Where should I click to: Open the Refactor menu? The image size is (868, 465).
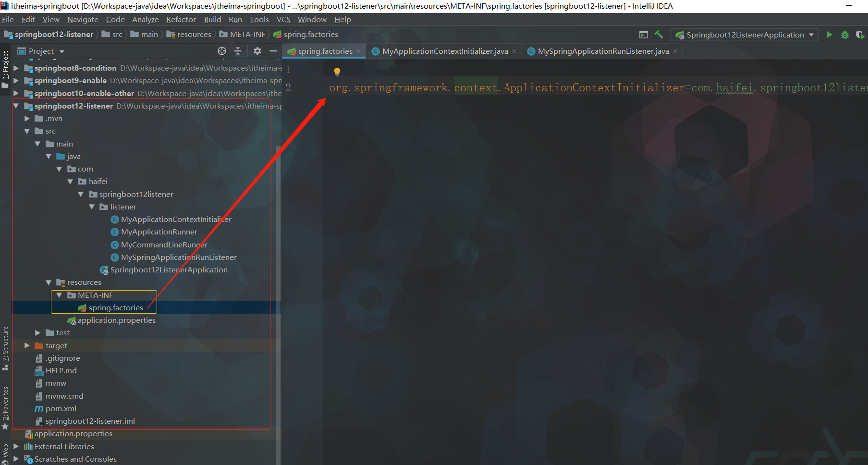click(181, 20)
